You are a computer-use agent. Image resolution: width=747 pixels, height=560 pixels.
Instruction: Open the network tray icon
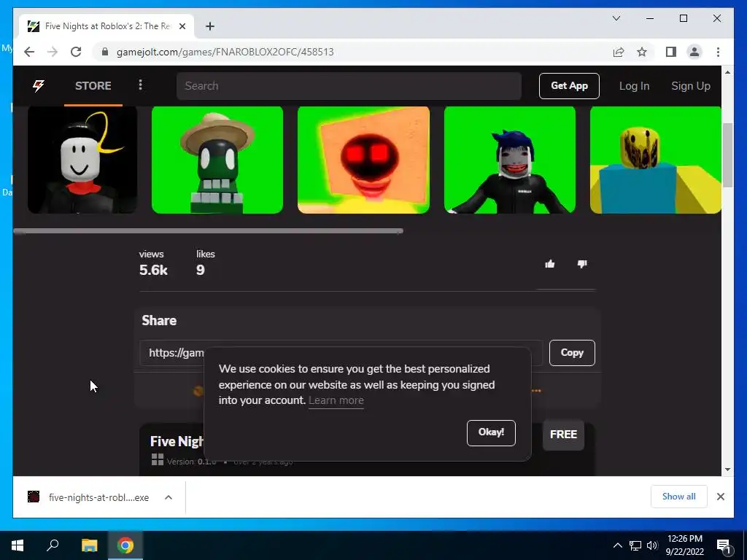pyautogui.click(x=635, y=545)
